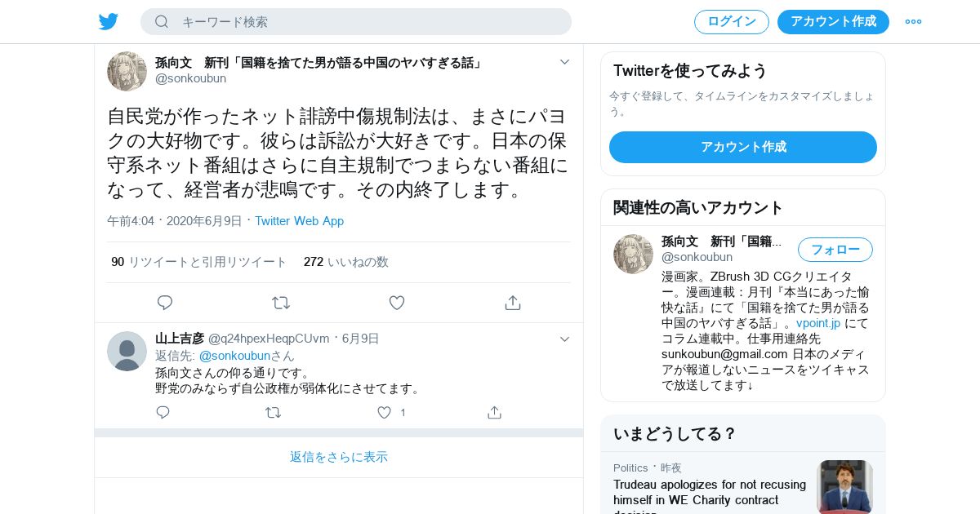Share the main tweet
The image size is (980, 514).
pyautogui.click(x=513, y=303)
